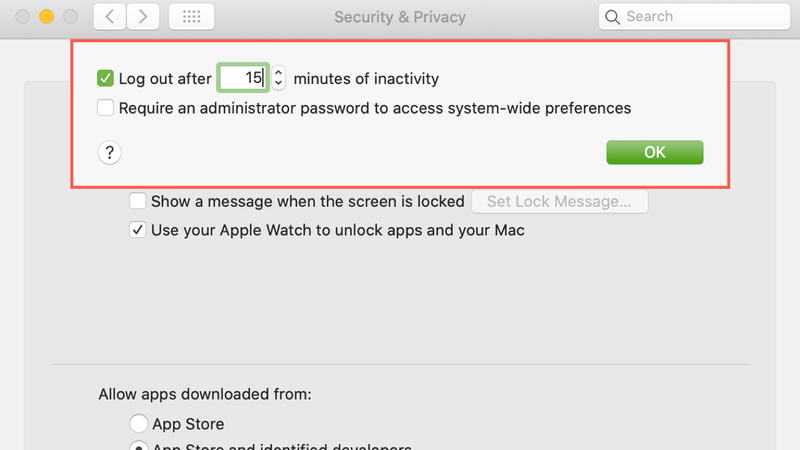Viewport: 800px width, 450px height.
Task: Go back to the previous preference pane
Action: click(109, 17)
